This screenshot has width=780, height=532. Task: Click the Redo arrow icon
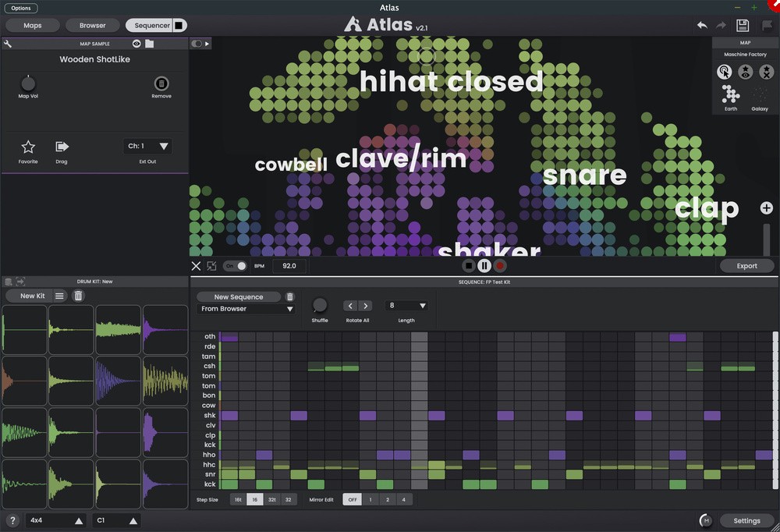click(721, 26)
